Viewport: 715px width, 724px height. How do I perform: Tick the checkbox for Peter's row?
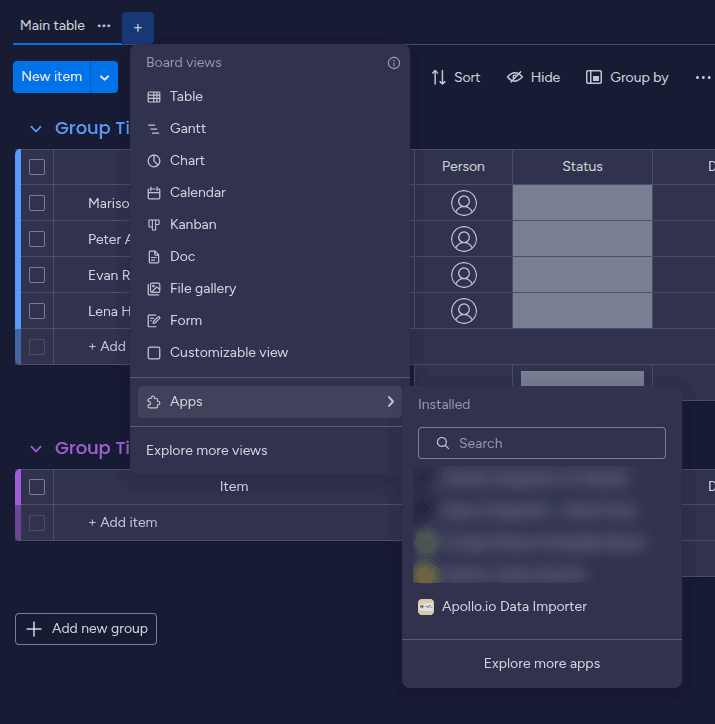tap(37, 239)
